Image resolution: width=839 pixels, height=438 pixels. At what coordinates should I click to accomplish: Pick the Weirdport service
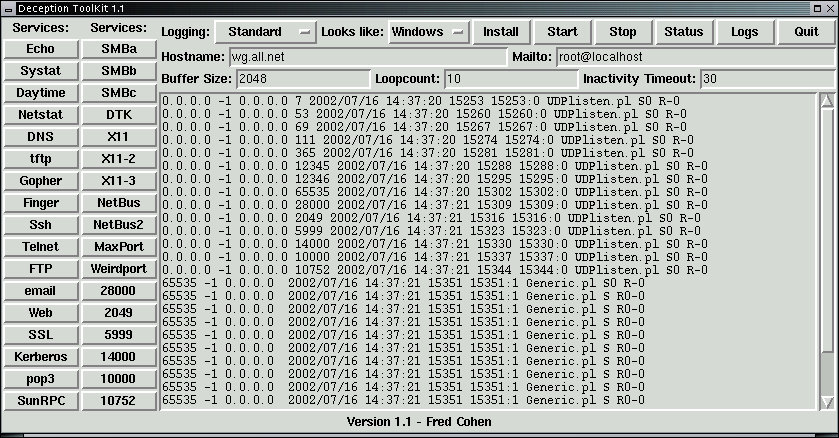point(119,268)
